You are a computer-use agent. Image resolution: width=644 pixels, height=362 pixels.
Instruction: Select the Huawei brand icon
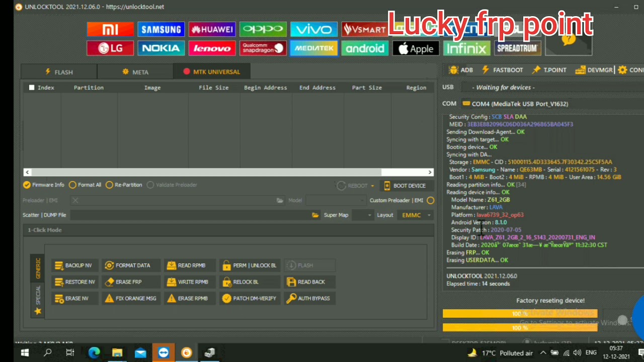click(212, 29)
